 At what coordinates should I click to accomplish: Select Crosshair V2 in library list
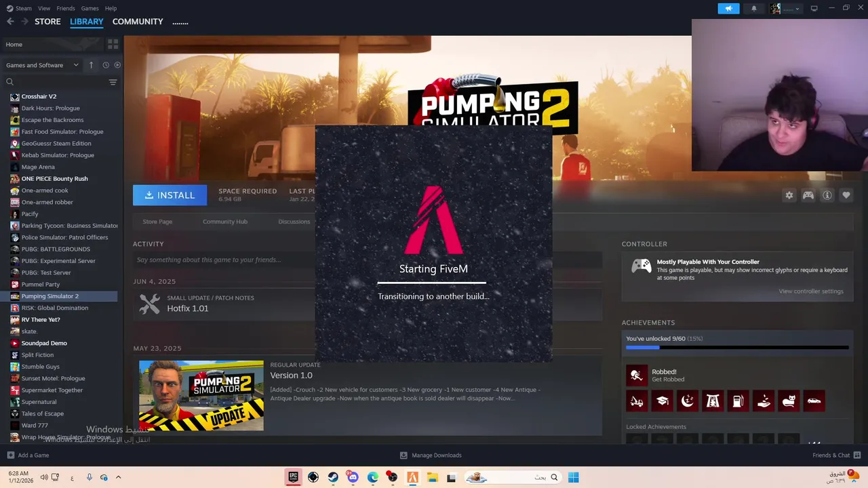[39, 96]
